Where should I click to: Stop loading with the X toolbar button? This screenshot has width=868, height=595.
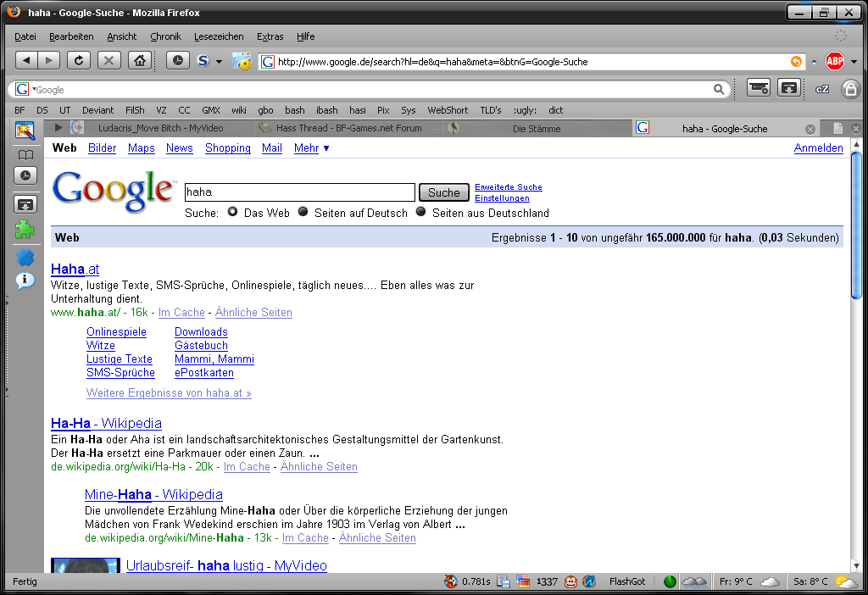(x=109, y=60)
